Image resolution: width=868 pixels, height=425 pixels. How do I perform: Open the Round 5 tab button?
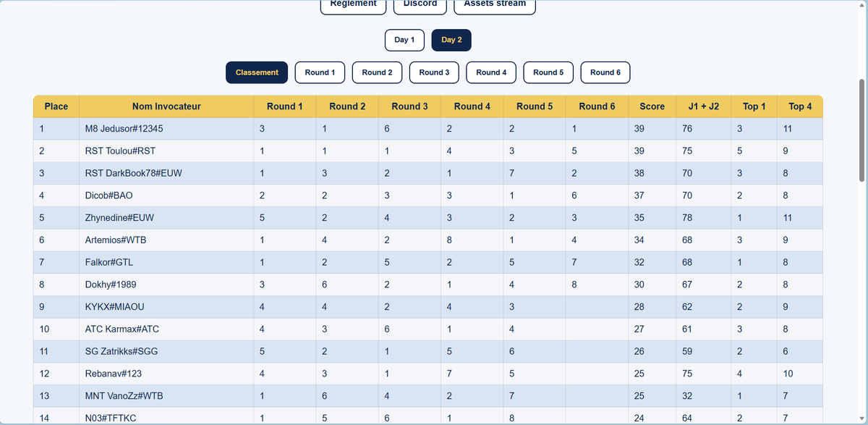point(548,72)
